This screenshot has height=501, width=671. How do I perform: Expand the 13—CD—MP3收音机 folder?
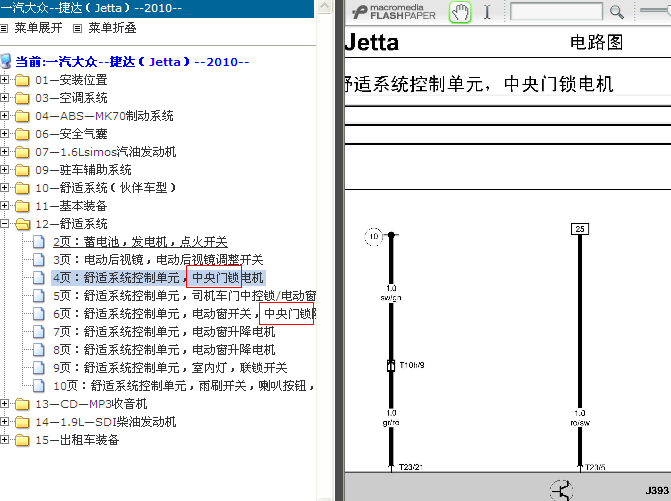[4, 403]
